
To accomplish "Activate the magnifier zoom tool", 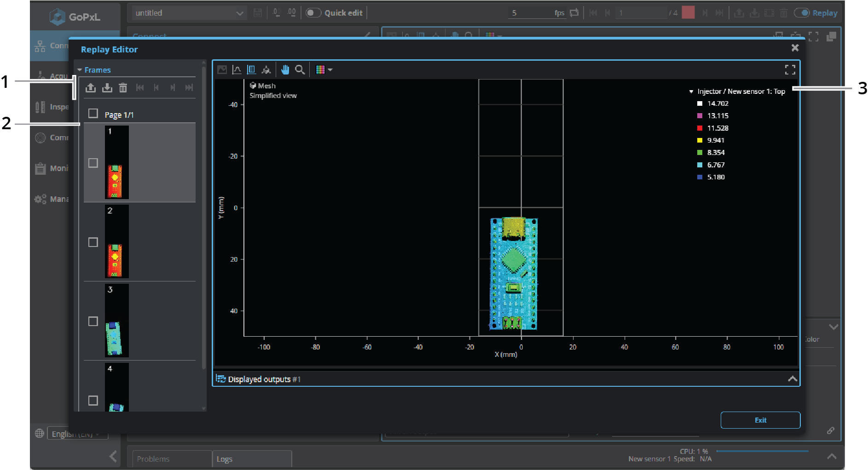I will pyautogui.click(x=300, y=70).
